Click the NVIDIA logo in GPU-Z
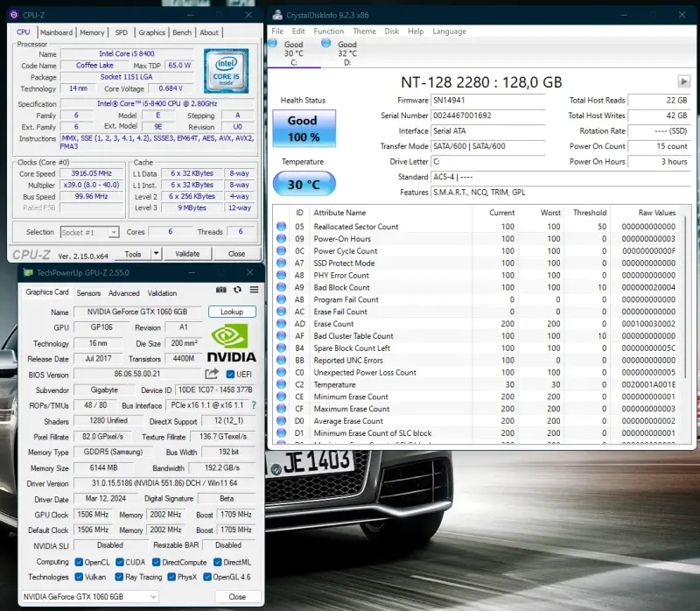This screenshot has width=700, height=611. [232, 343]
